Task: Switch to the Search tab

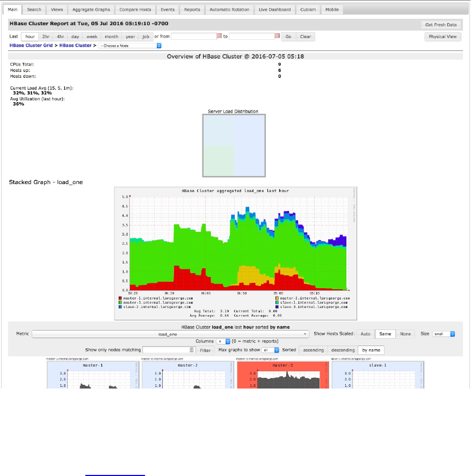Action: (x=34, y=10)
